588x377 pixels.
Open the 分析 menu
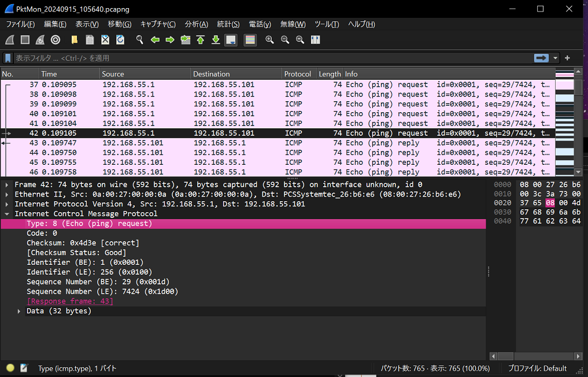click(196, 24)
